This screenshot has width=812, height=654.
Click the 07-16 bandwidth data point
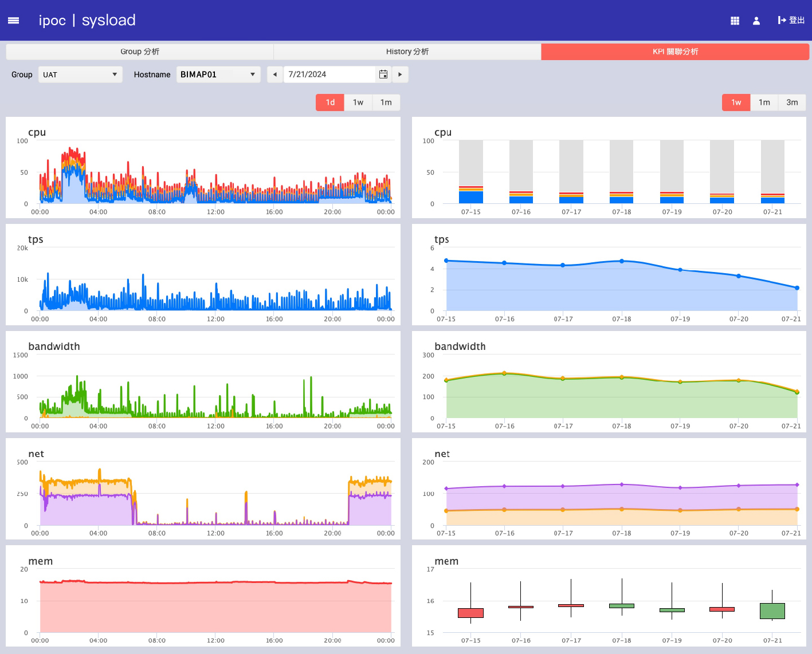click(x=504, y=373)
